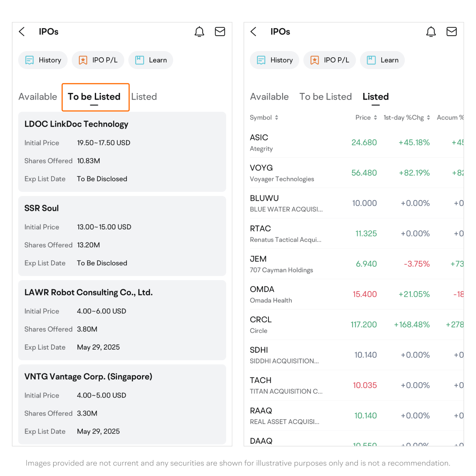The width and height of the screenshot is (476, 476).
Task: Select the CRCL Circle stock row
Action: pos(353,325)
